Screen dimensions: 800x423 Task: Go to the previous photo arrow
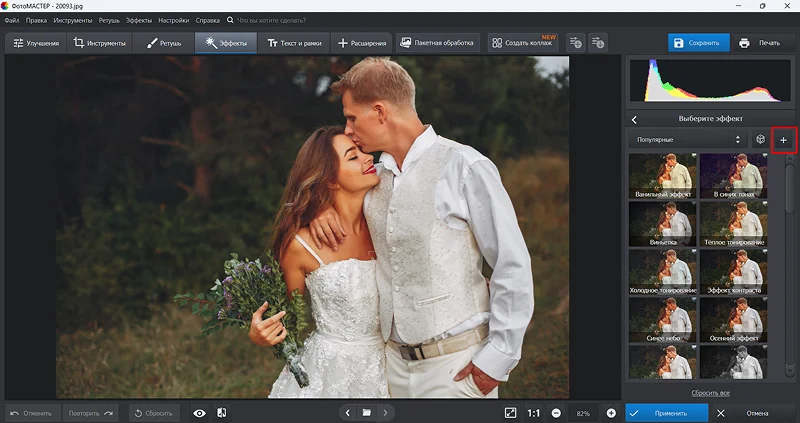click(347, 412)
